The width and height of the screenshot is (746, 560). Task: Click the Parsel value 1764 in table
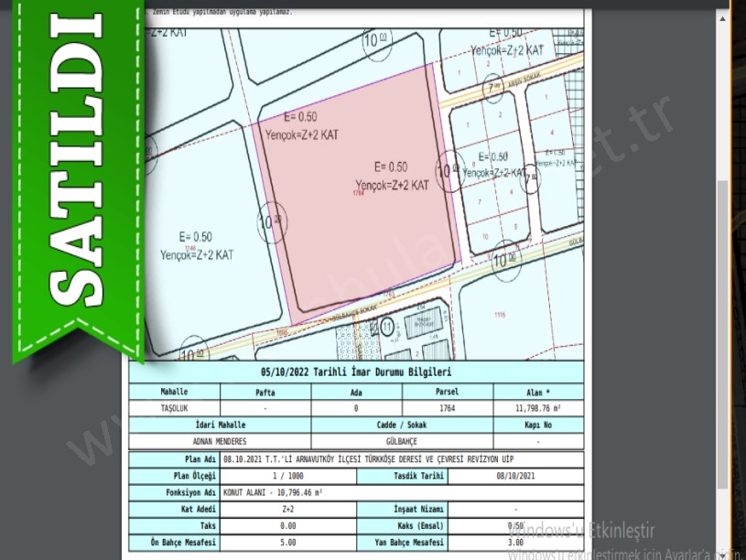tap(447, 408)
